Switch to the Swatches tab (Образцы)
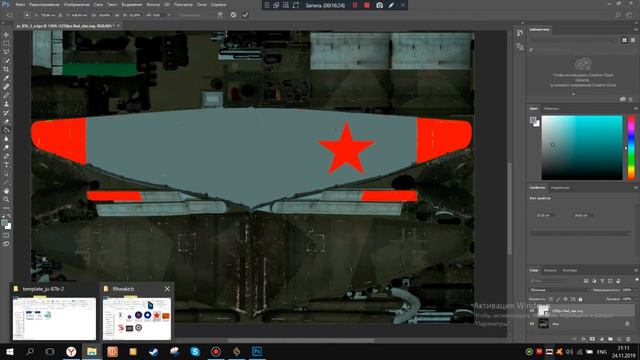Image resolution: width=640 pixels, height=360 pixels. pyautogui.click(x=551, y=109)
